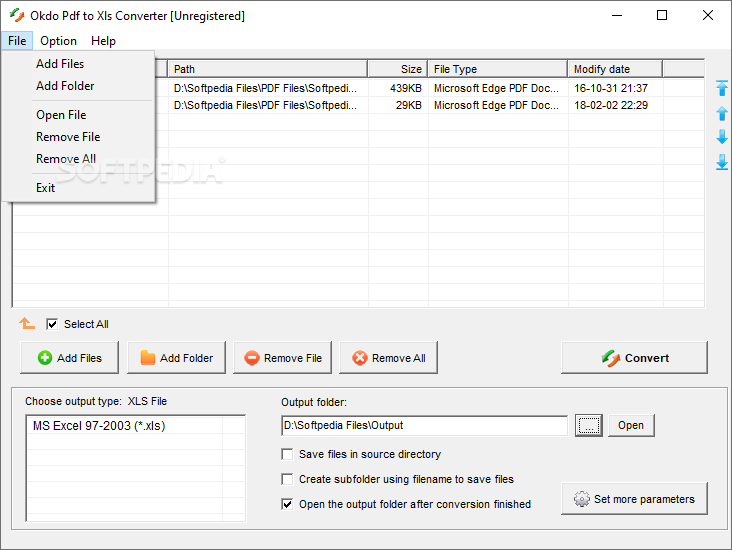The image size is (732, 550).
Task: Start conversion with Convert button
Action: pos(634,358)
